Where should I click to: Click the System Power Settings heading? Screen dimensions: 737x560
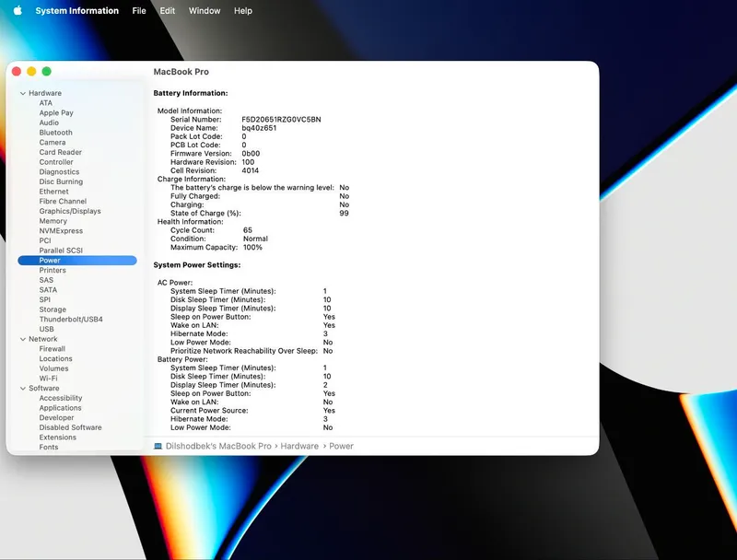point(197,265)
